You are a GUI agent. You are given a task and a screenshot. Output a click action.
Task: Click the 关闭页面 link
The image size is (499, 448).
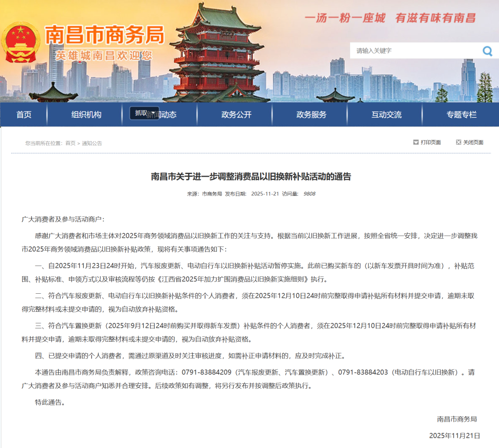pyautogui.click(x=473, y=142)
